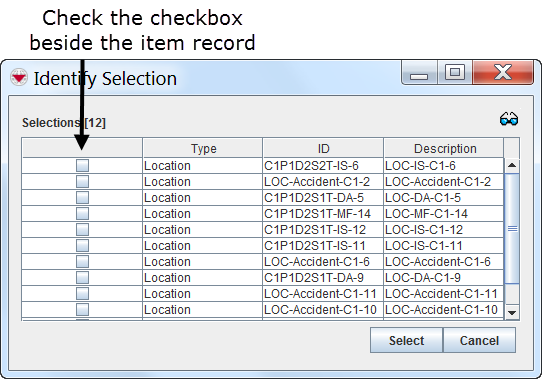Image resolution: width=542 pixels, height=379 pixels.
Task: Click the ID cell C1P1D2S1T-DA-9
Action: point(323,277)
